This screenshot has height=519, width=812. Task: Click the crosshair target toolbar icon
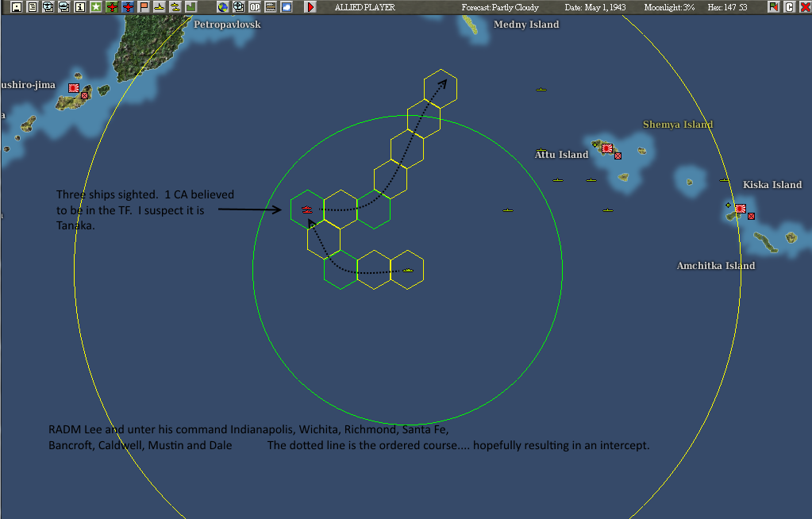pos(239,6)
